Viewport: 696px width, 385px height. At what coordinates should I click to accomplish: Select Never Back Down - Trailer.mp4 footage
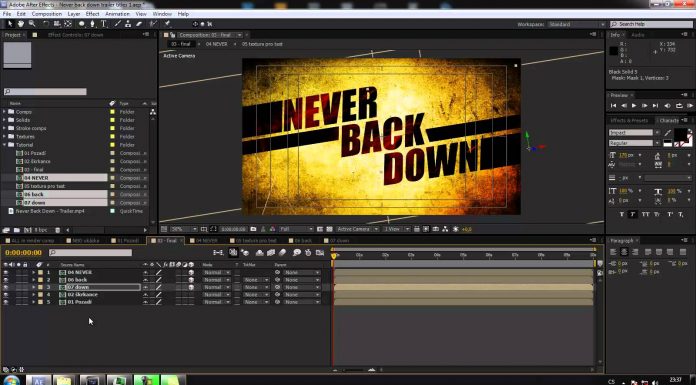click(x=49, y=211)
